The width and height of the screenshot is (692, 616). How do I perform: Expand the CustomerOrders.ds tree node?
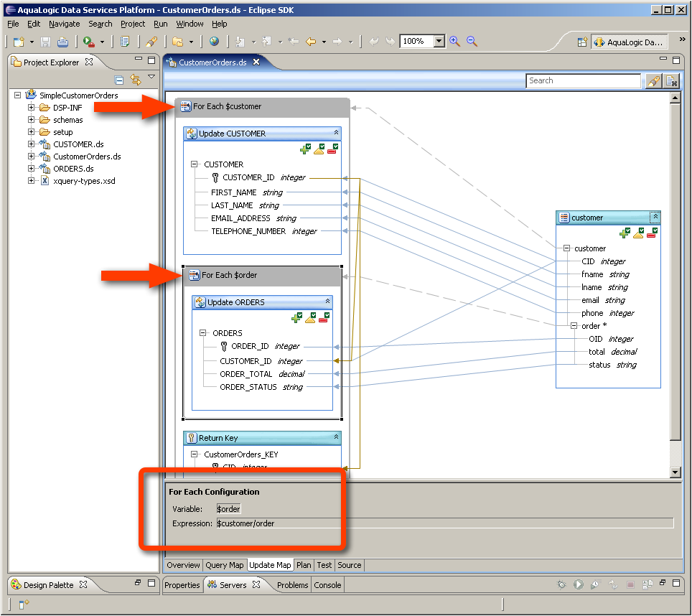coord(32,157)
